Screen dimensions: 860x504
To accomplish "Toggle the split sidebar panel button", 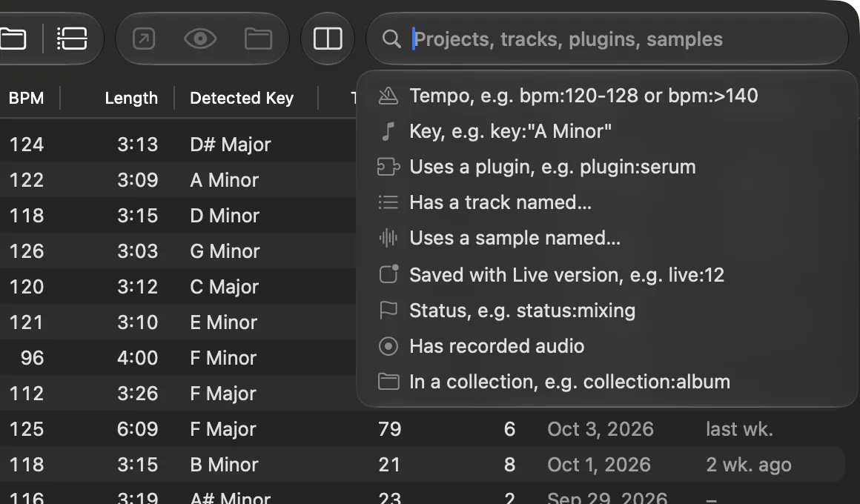I will [x=328, y=39].
